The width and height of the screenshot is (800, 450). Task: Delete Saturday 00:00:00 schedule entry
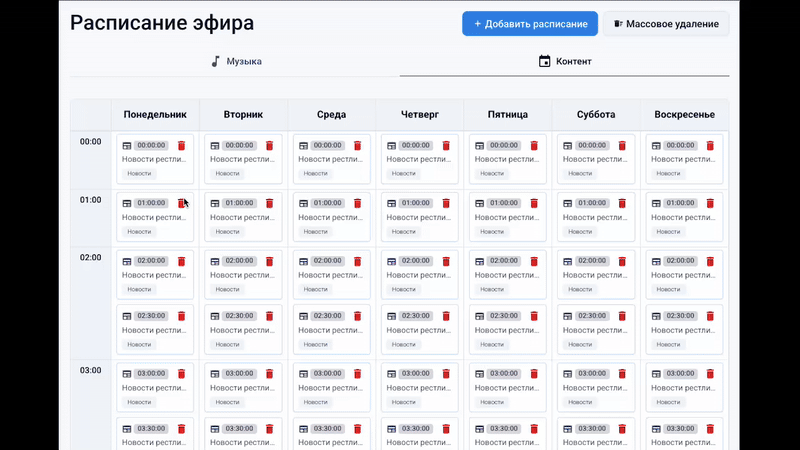(622, 145)
